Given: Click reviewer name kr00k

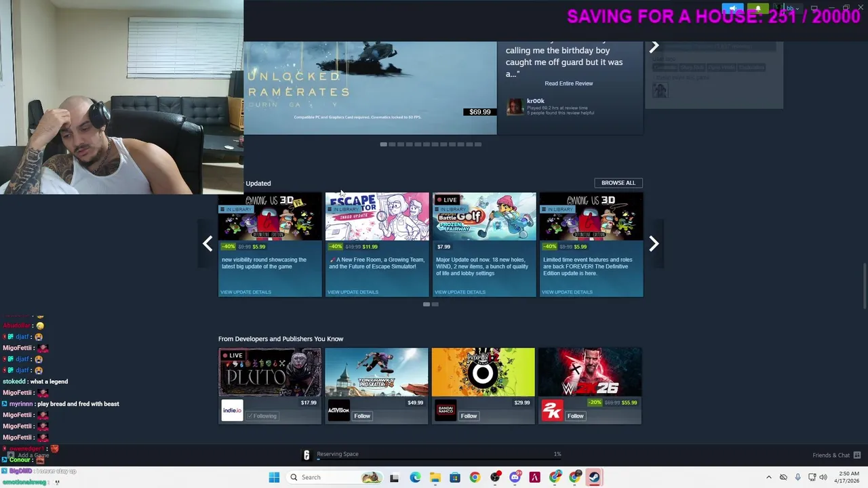Looking at the screenshot, I should pyautogui.click(x=536, y=101).
